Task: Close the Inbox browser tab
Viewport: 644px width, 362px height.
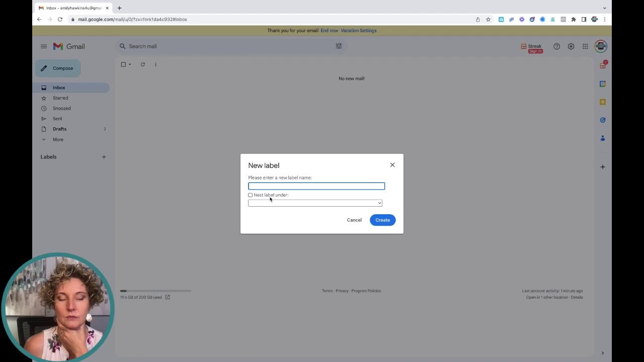Action: click(107, 8)
